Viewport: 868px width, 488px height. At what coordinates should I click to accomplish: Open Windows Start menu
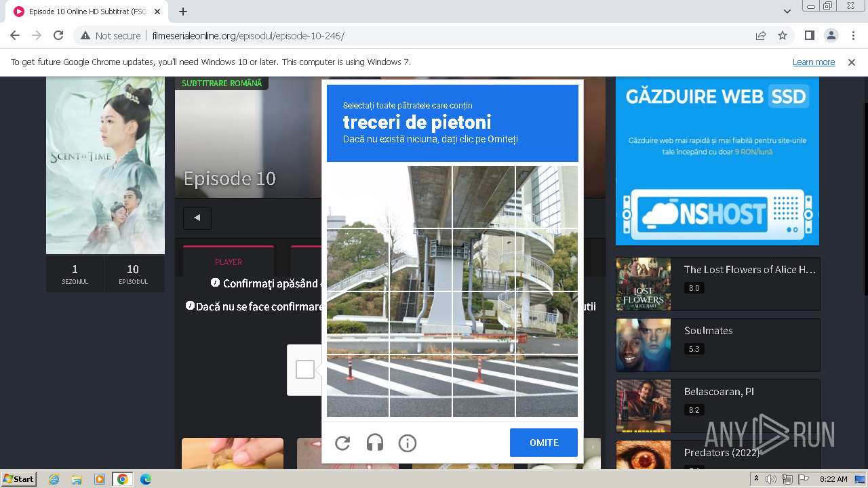coord(18,479)
